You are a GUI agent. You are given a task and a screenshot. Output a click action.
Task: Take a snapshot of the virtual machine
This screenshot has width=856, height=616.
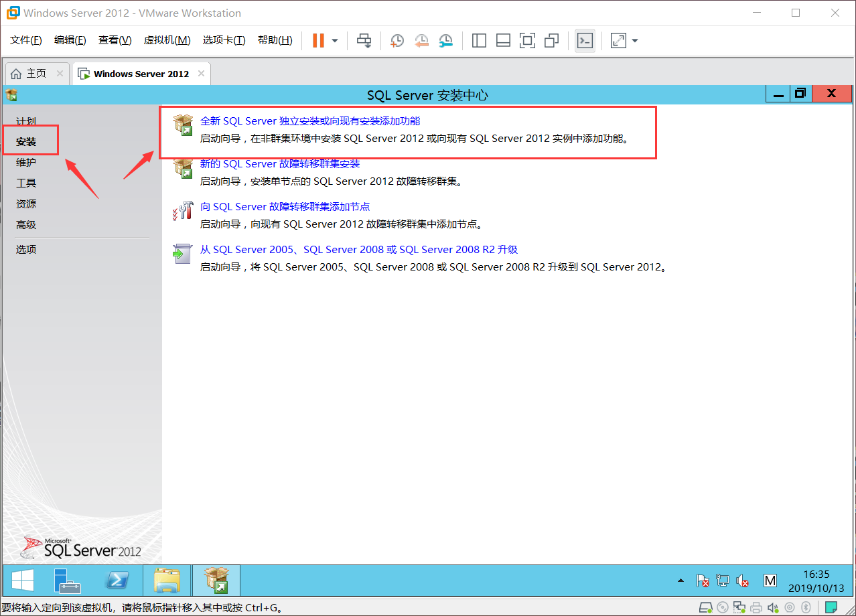397,40
